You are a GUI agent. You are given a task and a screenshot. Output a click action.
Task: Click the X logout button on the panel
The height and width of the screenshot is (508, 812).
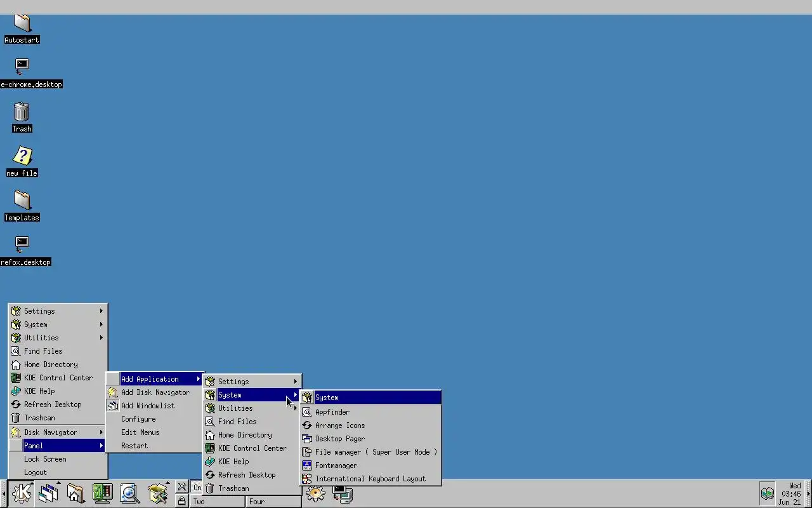182,487
